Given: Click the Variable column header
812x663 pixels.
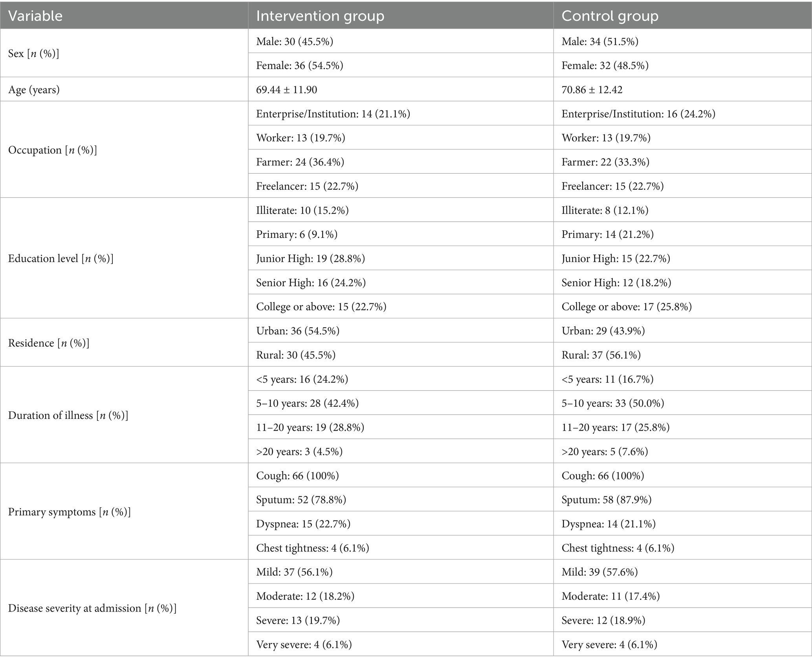Looking at the screenshot, I should click(x=35, y=16).
